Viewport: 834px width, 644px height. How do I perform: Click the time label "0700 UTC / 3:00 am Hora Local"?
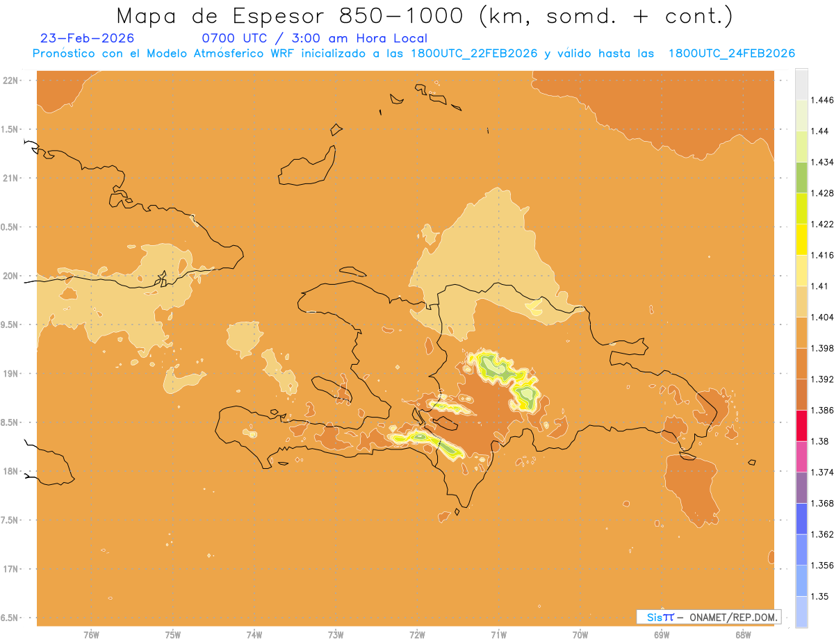point(314,38)
